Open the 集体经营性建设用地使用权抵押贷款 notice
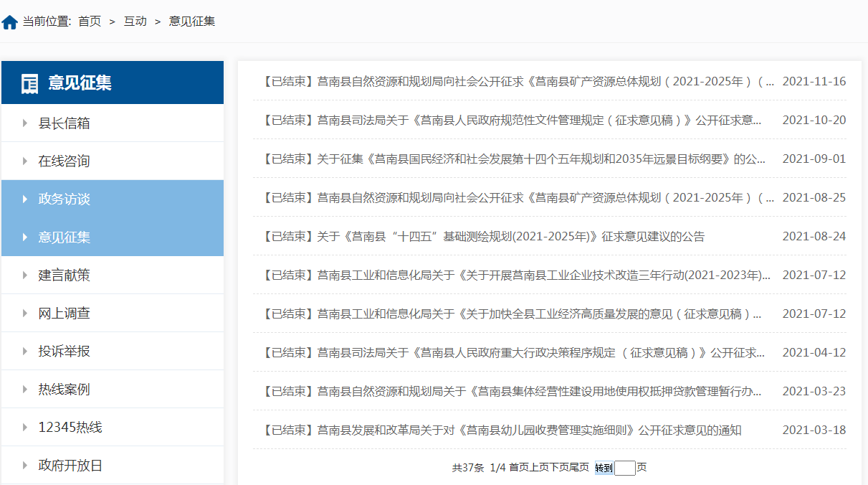 click(512, 391)
